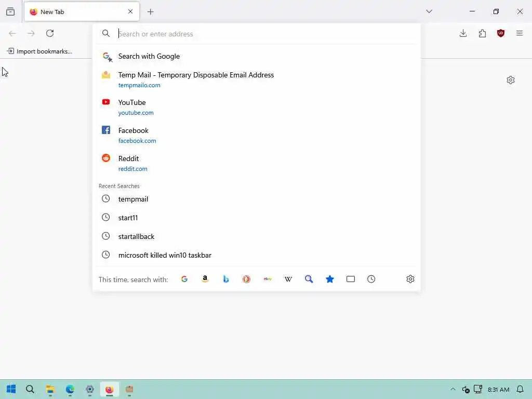Click Import bookmarks toolbar item
The width and height of the screenshot is (532, 399).
tap(39, 51)
